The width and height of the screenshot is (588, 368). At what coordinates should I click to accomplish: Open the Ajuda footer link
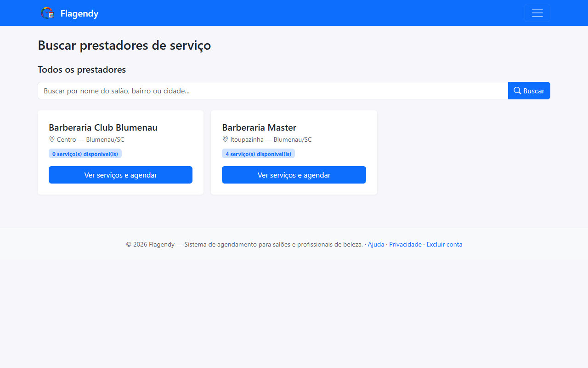coord(376,244)
